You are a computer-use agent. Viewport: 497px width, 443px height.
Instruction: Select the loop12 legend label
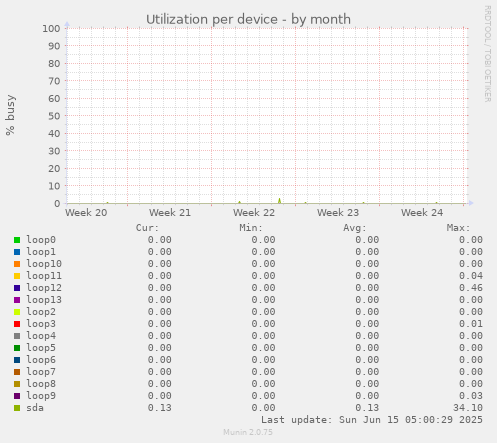point(44,288)
